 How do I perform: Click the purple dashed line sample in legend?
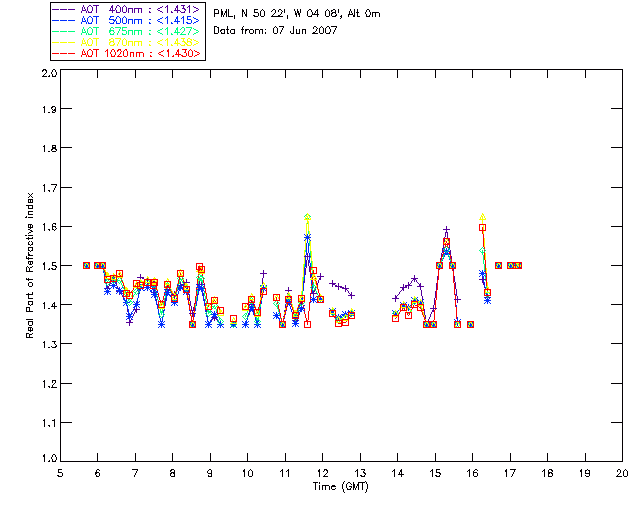pyautogui.click(x=64, y=9)
